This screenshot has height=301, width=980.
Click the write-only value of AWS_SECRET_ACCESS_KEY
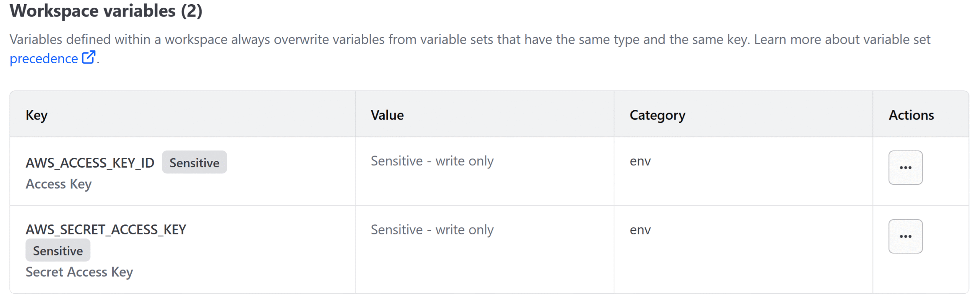click(432, 230)
